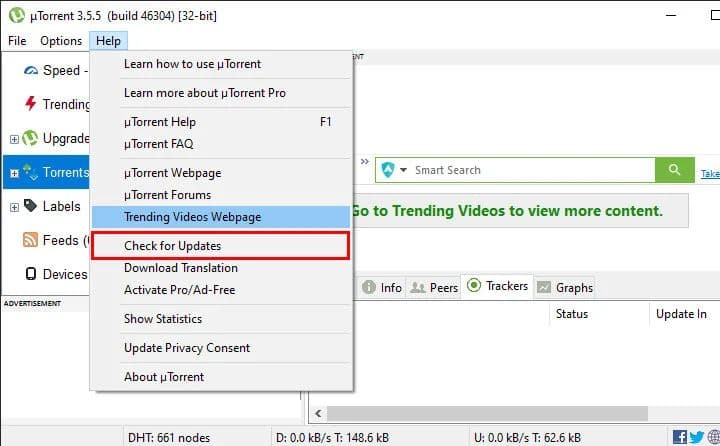Open the Devices phone icon

tap(31, 274)
